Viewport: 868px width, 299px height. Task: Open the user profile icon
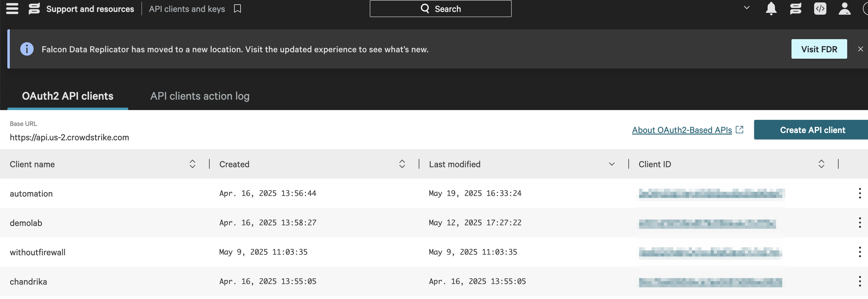point(844,9)
